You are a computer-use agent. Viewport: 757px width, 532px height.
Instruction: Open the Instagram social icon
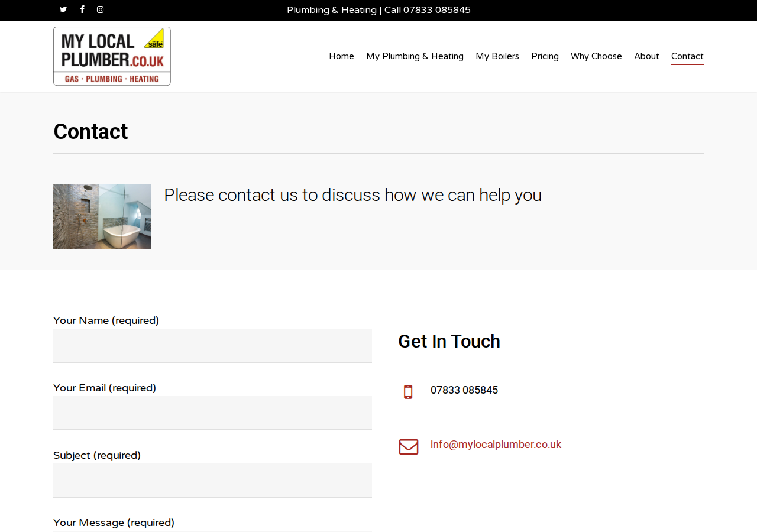(101, 9)
